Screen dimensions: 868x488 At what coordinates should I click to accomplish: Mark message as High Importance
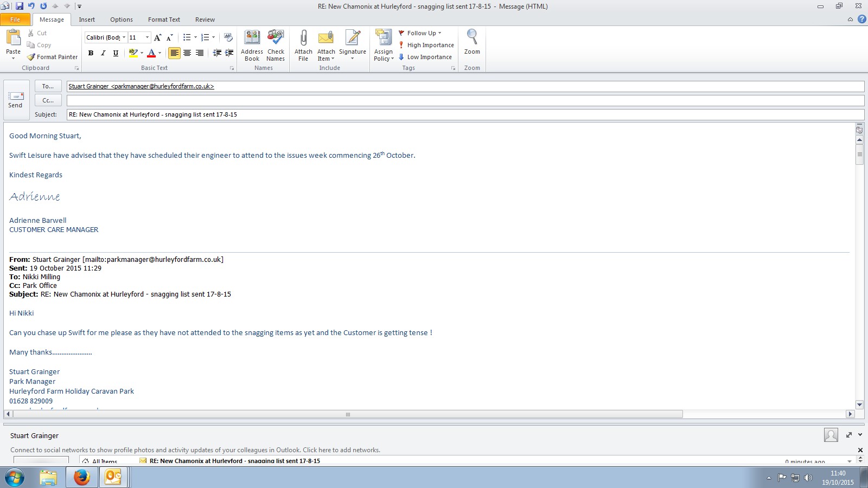pos(426,45)
